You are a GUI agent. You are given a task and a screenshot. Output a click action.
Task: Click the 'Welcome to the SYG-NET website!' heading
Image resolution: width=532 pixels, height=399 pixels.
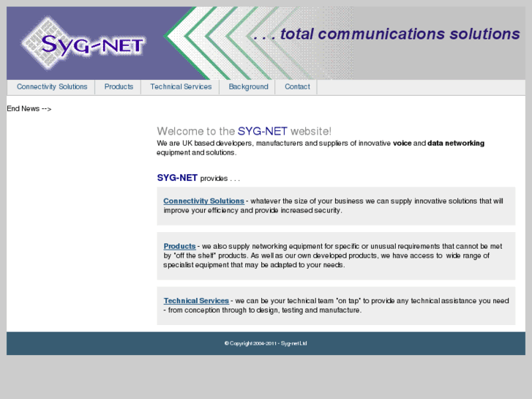244,131
